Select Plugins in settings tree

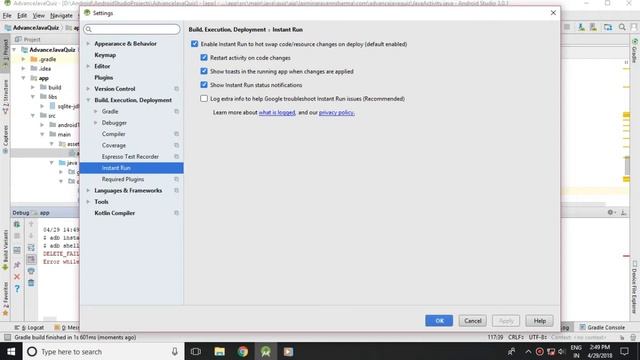[104, 78]
